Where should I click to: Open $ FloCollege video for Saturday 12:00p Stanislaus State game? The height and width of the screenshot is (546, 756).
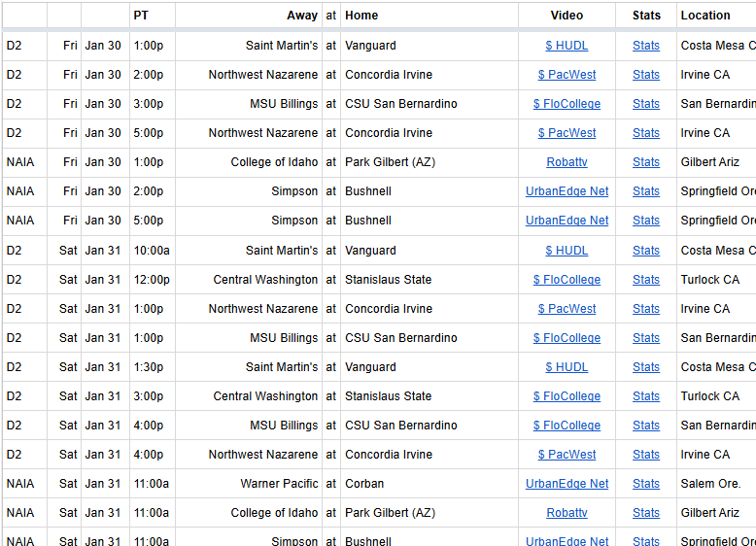tap(567, 280)
